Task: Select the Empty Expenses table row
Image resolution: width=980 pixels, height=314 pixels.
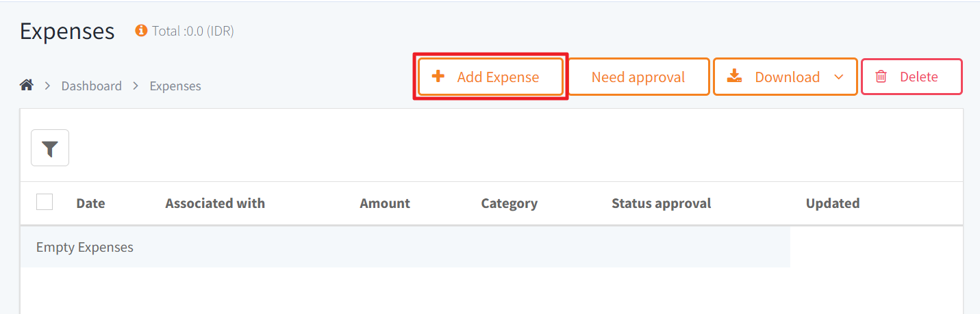Action: click(x=405, y=247)
